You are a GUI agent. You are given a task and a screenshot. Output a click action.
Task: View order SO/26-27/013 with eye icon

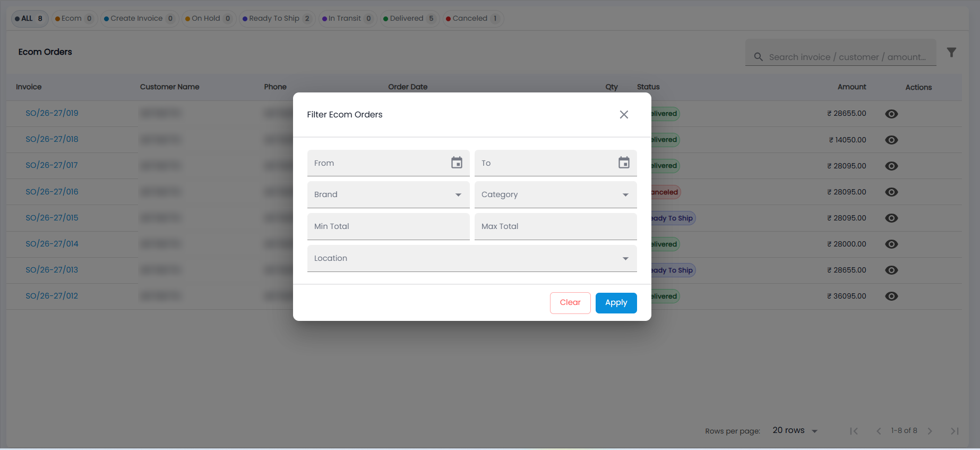pyautogui.click(x=891, y=270)
